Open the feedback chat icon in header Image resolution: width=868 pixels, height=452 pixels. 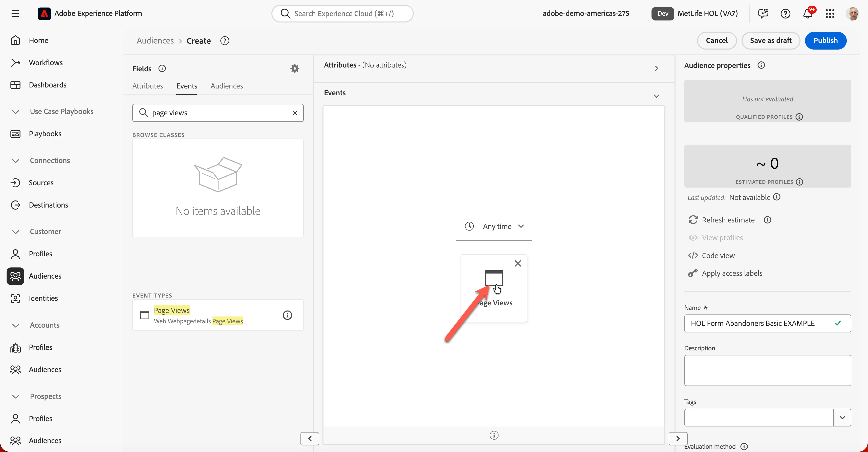point(763,13)
